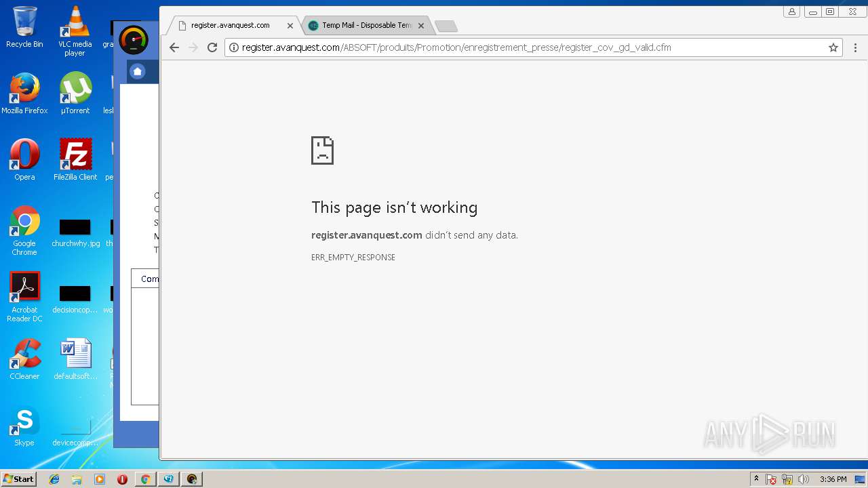Click Show Desktop button

pos(861,479)
